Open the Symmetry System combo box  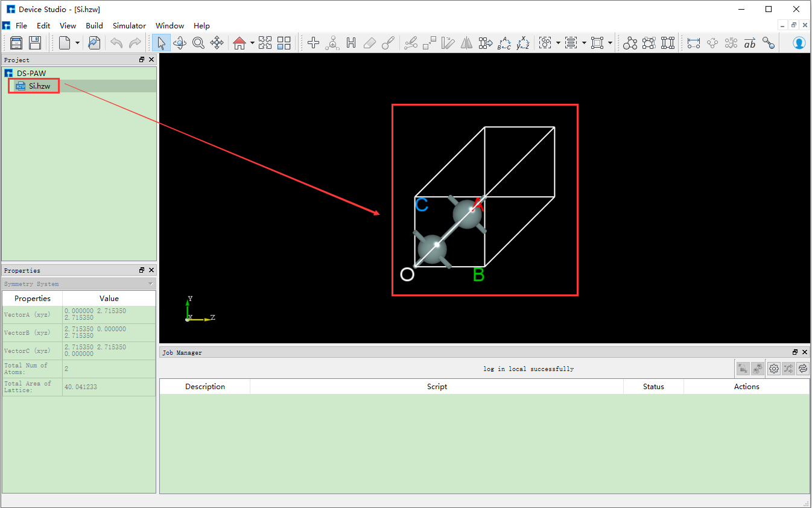[79, 284]
